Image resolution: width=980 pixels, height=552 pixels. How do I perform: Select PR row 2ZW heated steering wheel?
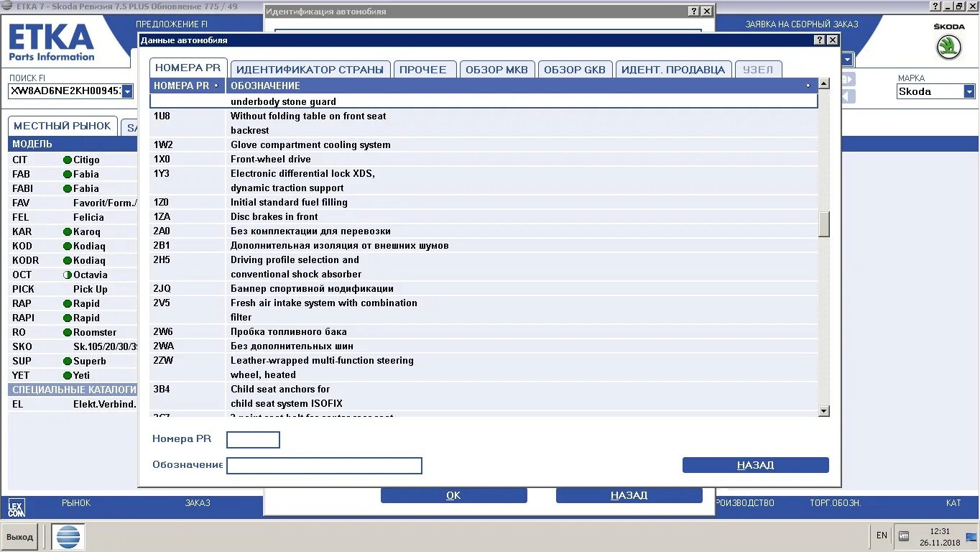point(484,367)
